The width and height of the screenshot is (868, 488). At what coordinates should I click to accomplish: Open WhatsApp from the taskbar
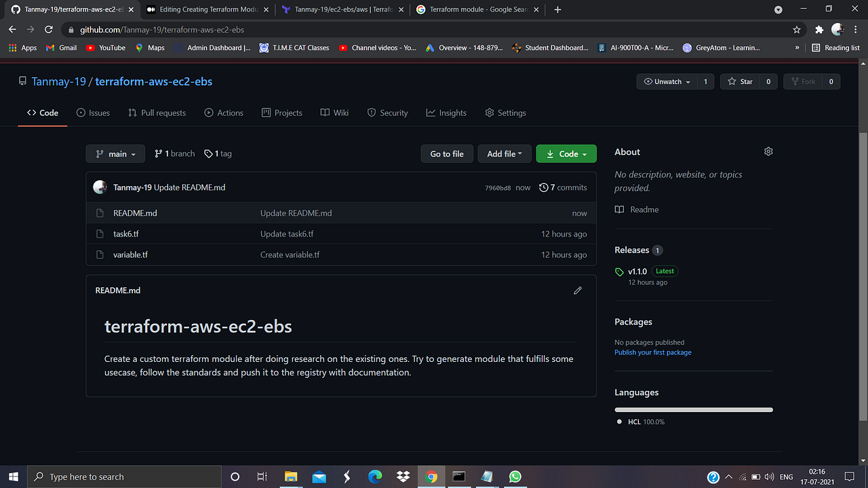click(x=515, y=476)
